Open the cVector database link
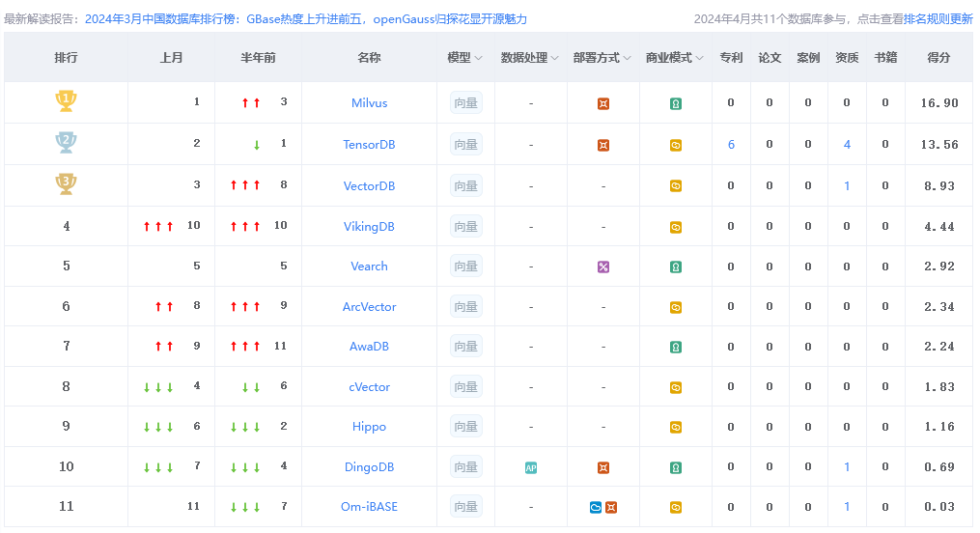The height and width of the screenshot is (533, 980). click(x=370, y=387)
